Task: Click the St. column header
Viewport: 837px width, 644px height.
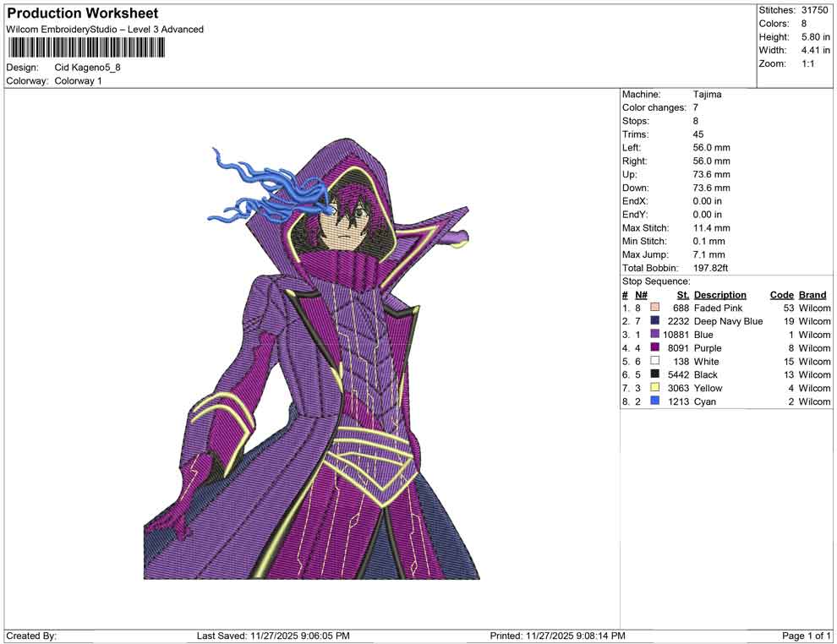Action: 683,294
